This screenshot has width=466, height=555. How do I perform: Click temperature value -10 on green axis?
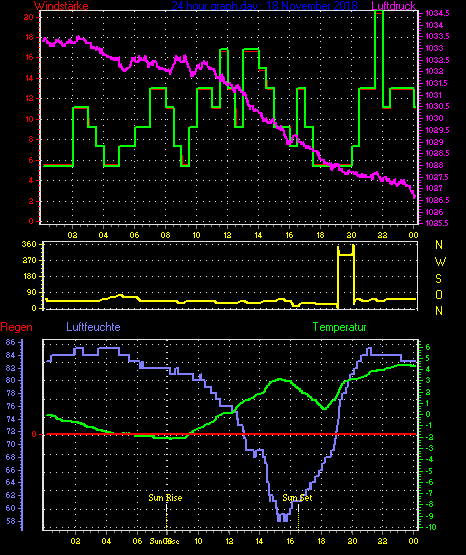point(430,527)
